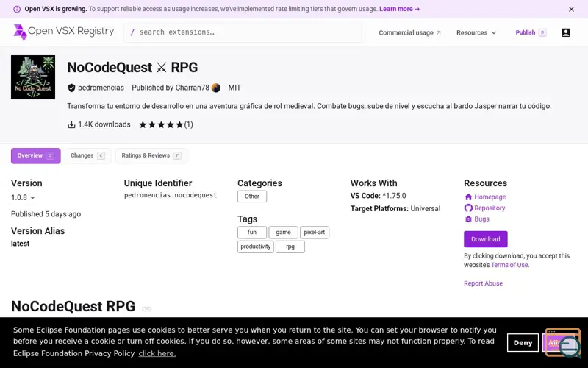Click the fun tag
The image size is (588, 368).
(x=252, y=233)
